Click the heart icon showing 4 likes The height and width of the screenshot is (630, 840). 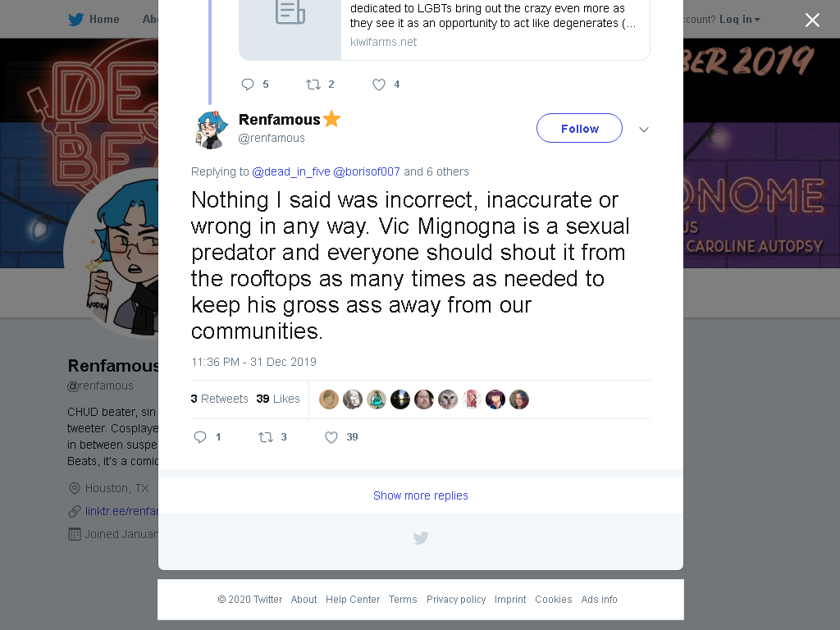click(x=379, y=84)
